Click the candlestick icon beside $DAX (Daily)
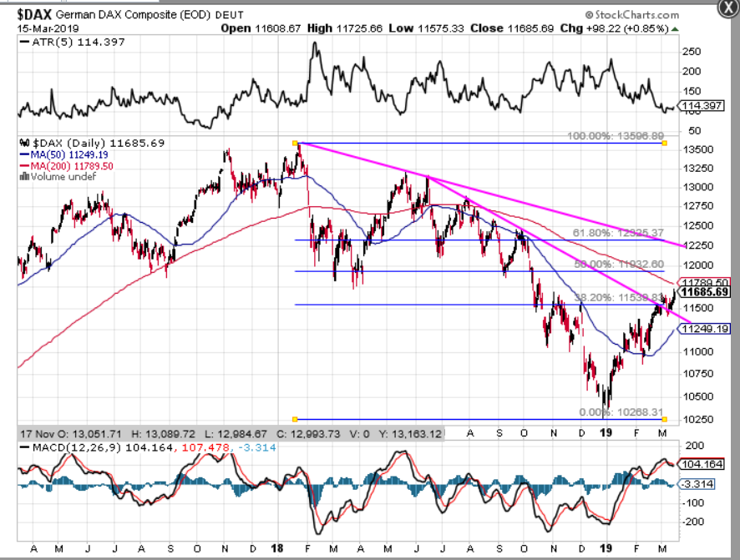Image resolution: width=740 pixels, height=560 pixels. coord(23,144)
